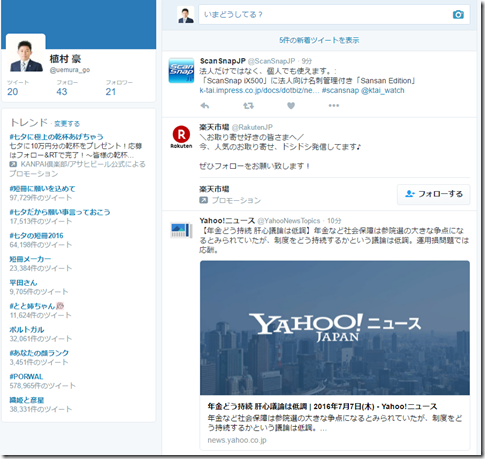The width and height of the screenshot is (485, 459).
Task: Like the ScanSnapJP tweet with heart icon
Action: pyautogui.click(x=291, y=106)
